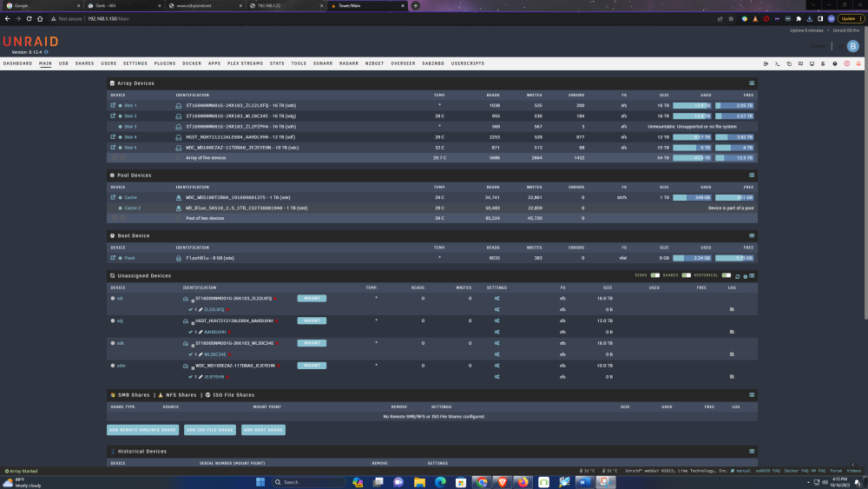Image resolution: width=868 pixels, height=489 pixels.
Task: Collapse the Boot Device section menu icon
Action: point(751,235)
